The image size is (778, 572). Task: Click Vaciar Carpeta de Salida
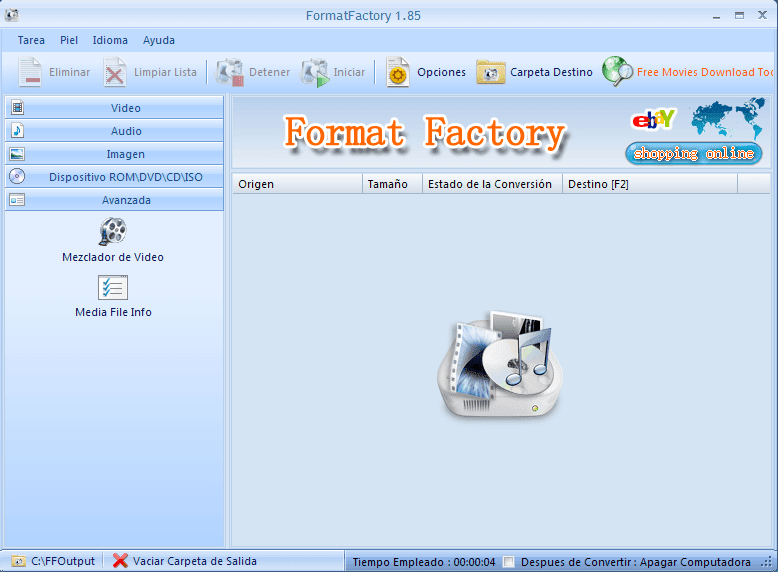[194, 561]
